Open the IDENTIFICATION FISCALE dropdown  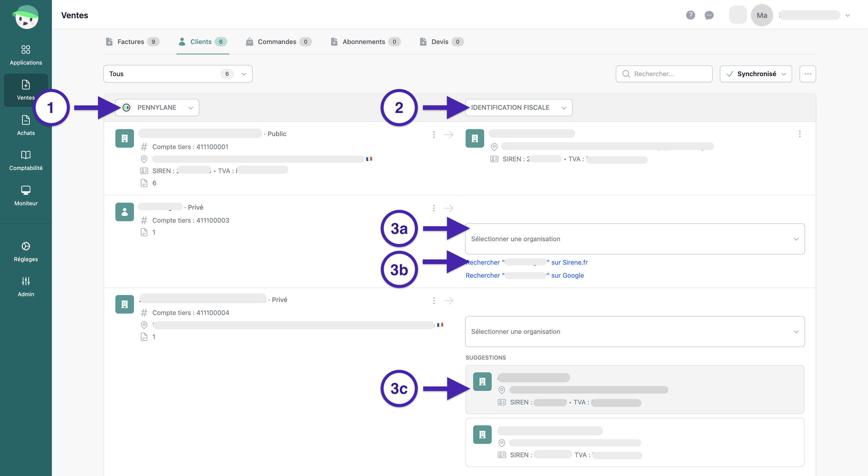[x=518, y=107]
